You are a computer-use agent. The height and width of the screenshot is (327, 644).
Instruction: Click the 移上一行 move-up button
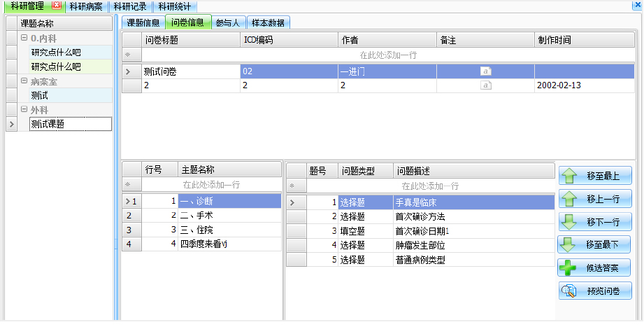pos(594,198)
